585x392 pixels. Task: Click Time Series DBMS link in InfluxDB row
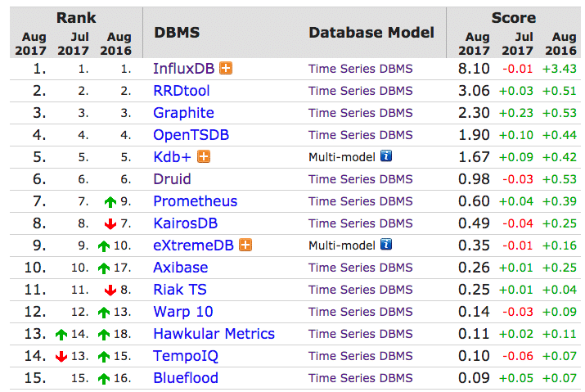[360, 69]
